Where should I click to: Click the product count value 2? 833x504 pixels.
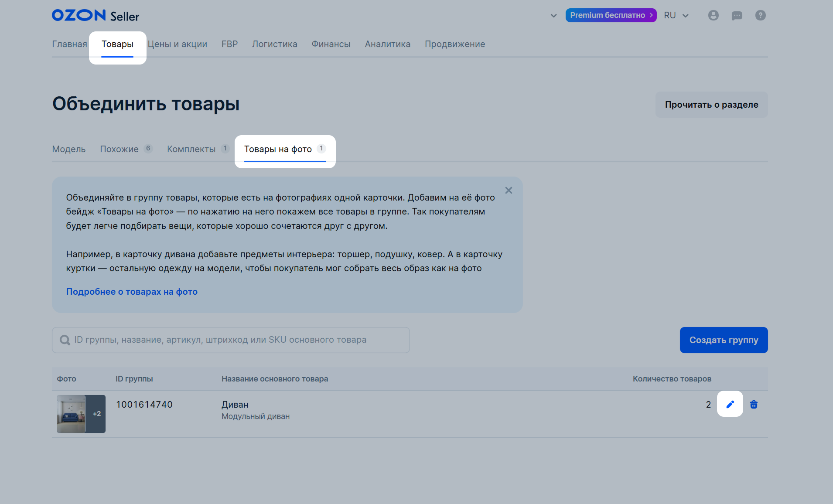coord(708,405)
